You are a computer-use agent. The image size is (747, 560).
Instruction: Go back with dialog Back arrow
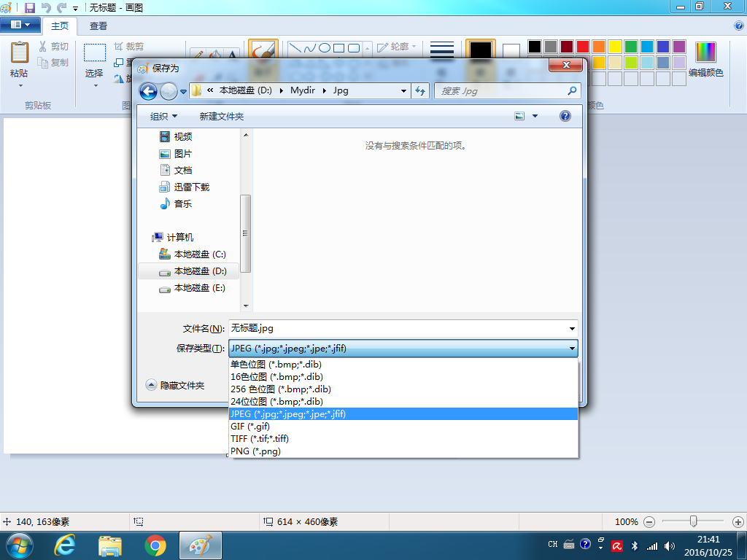[149, 91]
